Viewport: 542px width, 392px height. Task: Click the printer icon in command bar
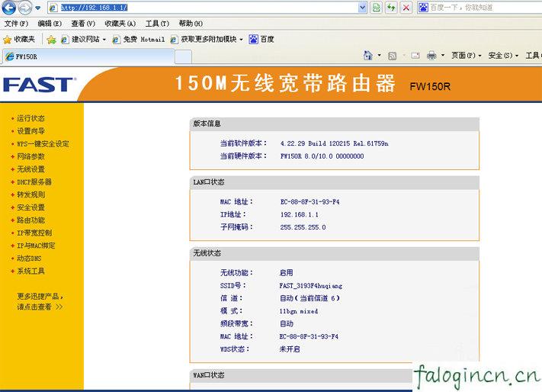click(431, 56)
